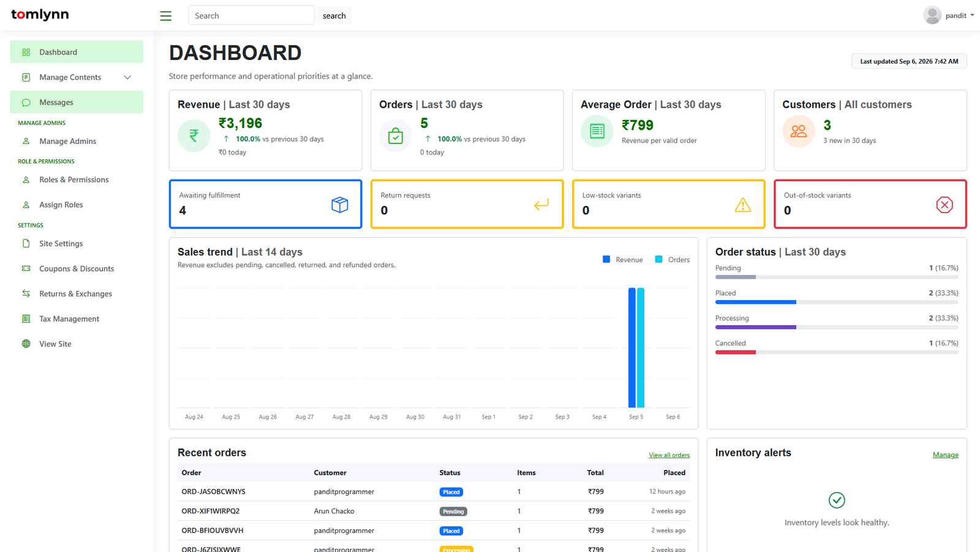Click order ORD-XIF1WIRPQ2
This screenshot has width=980, height=552.
point(211,511)
